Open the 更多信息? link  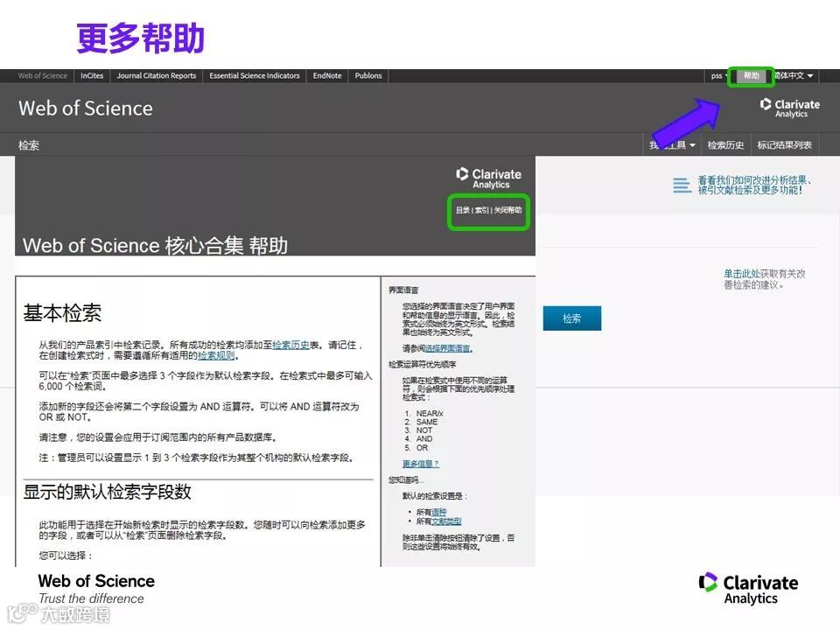click(x=421, y=464)
